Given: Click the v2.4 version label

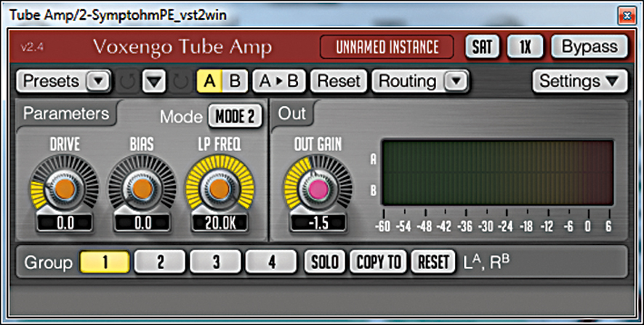Looking at the screenshot, I should coord(32,47).
